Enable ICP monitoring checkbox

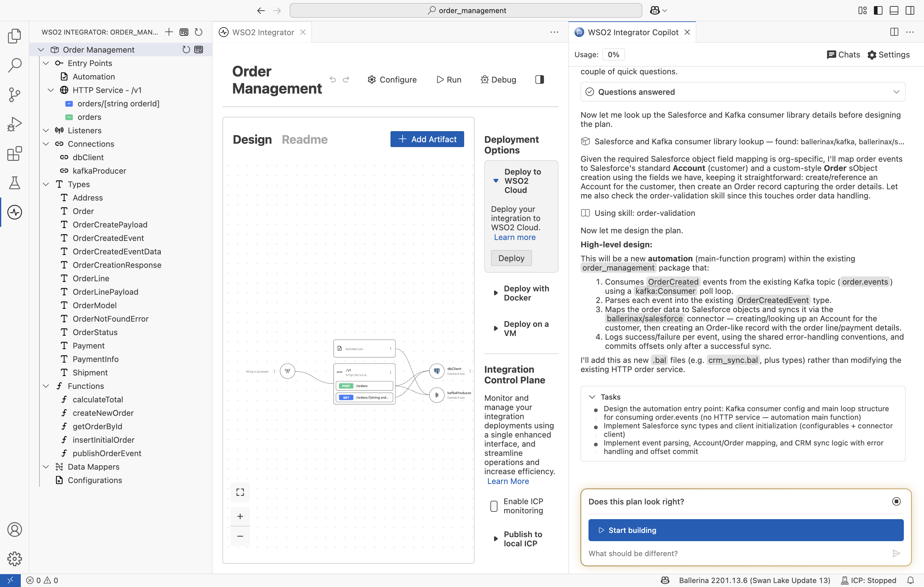click(494, 506)
